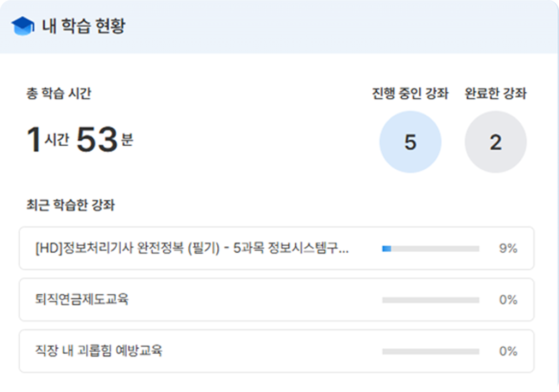Select the '완료한 강좌' label
Screen dimensions: 559x392
point(496,93)
